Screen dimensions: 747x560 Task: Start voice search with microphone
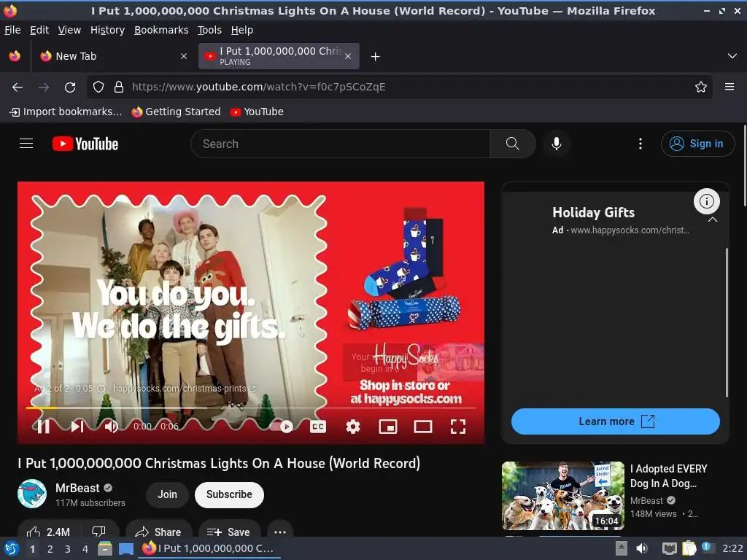[x=556, y=144]
